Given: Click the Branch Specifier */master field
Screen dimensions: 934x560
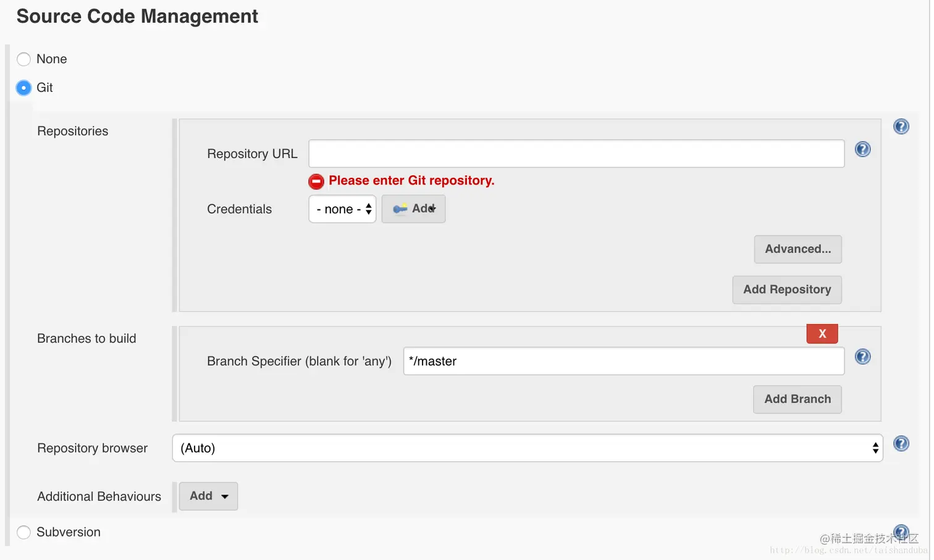Looking at the screenshot, I should point(624,361).
